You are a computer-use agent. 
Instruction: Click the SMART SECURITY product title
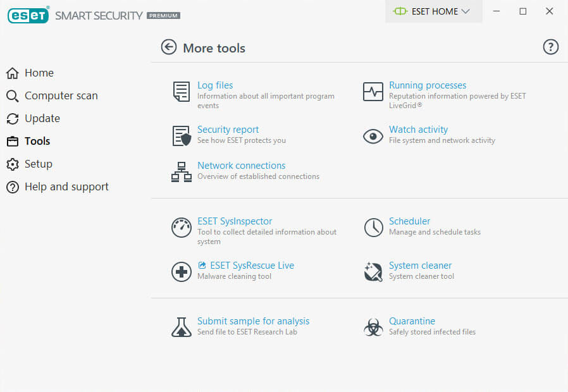(x=99, y=16)
